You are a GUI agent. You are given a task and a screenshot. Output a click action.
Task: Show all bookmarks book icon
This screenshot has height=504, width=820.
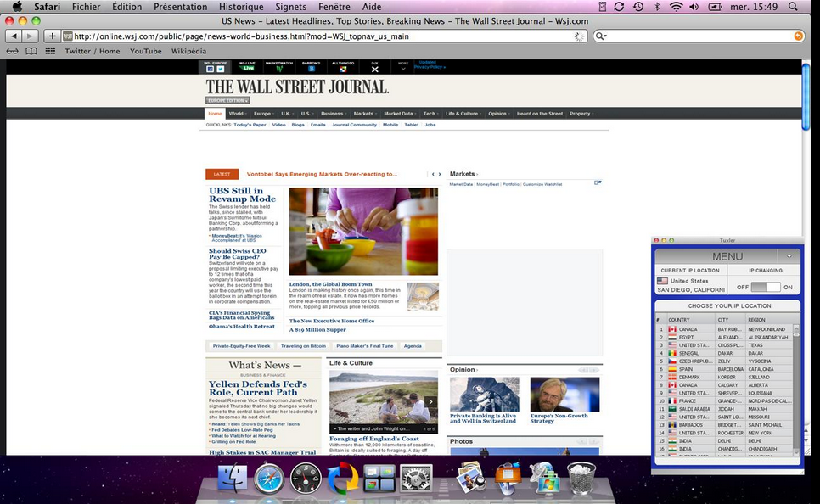click(x=31, y=51)
